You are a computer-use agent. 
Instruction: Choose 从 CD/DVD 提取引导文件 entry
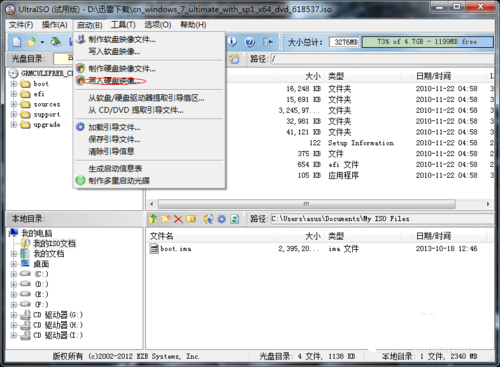149,110
